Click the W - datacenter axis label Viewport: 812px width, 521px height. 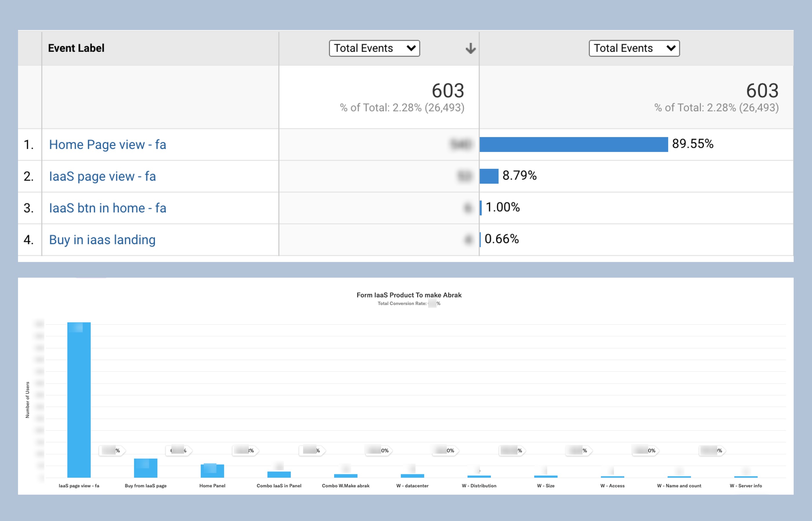pos(412,486)
